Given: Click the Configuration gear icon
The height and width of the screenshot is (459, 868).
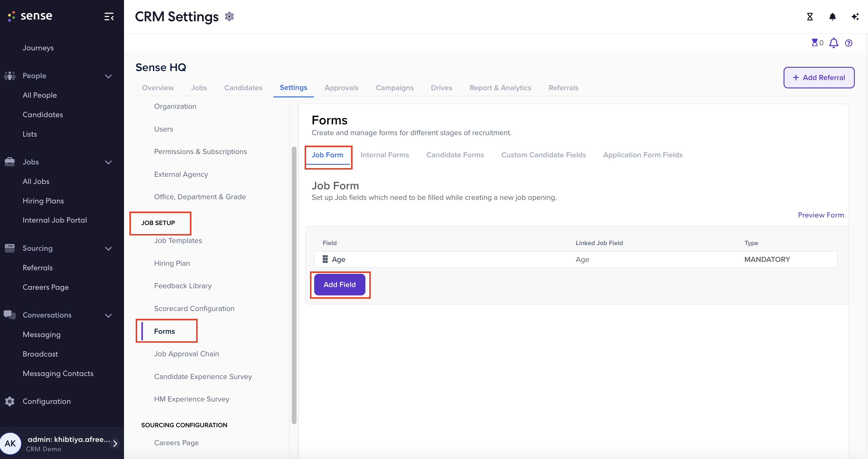Looking at the screenshot, I should [x=10, y=401].
